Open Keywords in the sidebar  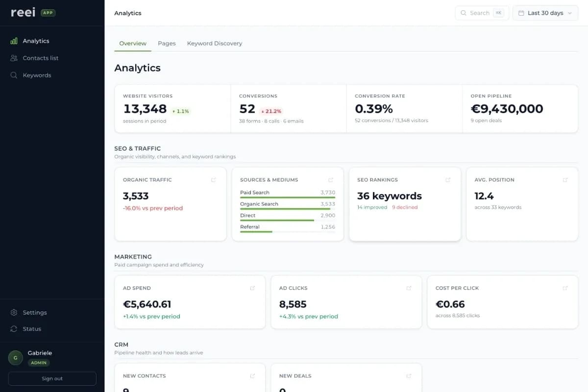52,75
